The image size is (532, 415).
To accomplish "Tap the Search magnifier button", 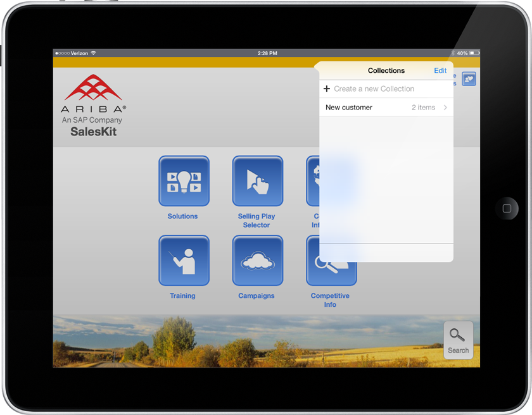I will tap(459, 340).
